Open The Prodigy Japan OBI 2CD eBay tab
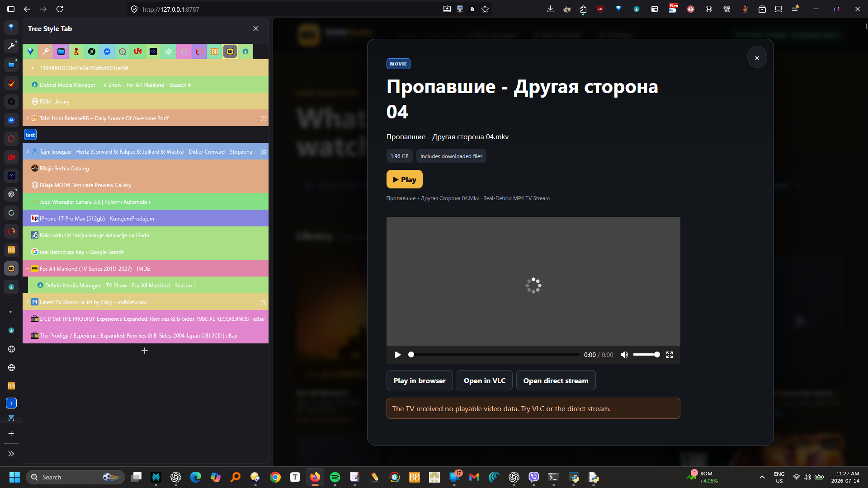Image resolution: width=868 pixels, height=488 pixels. point(146,335)
